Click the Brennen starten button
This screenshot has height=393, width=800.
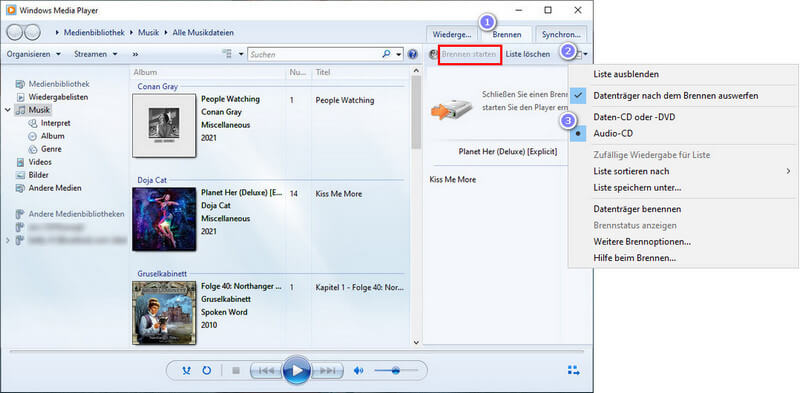coord(469,54)
